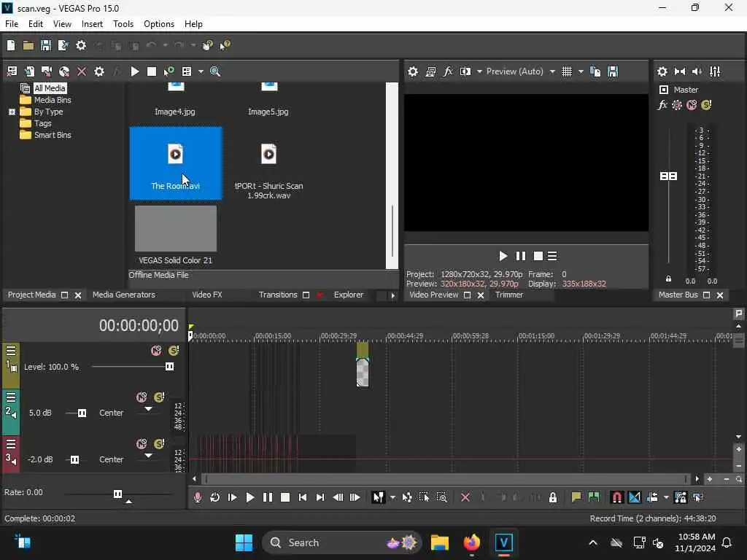747x560 pixels.
Task: Toggle Master Bus solo button
Action: (706, 105)
